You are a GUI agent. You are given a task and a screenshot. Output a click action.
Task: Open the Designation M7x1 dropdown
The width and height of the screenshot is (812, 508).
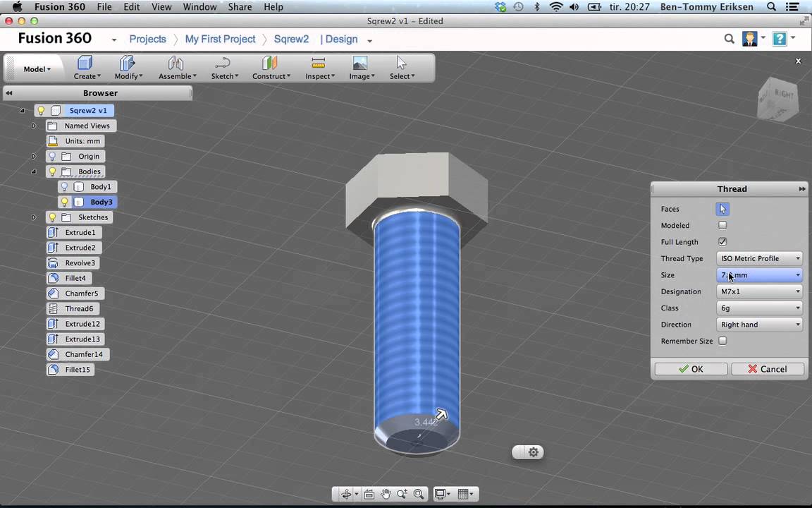pos(759,291)
